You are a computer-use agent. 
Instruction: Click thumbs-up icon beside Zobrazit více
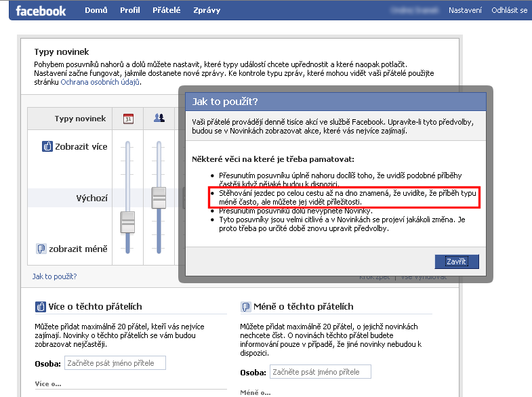47,146
